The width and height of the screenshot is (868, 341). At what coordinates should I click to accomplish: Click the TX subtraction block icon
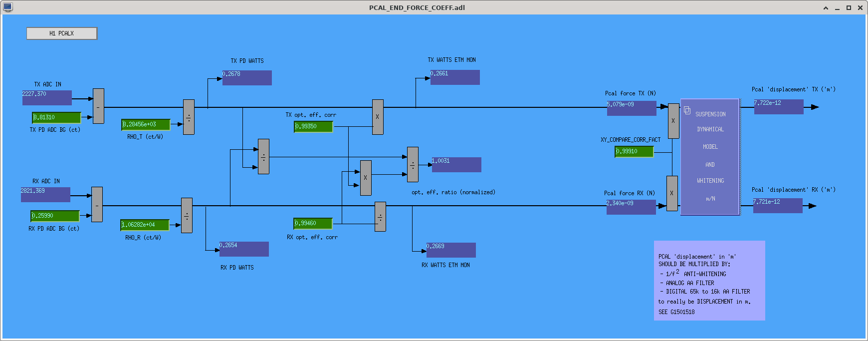pyautogui.click(x=99, y=106)
